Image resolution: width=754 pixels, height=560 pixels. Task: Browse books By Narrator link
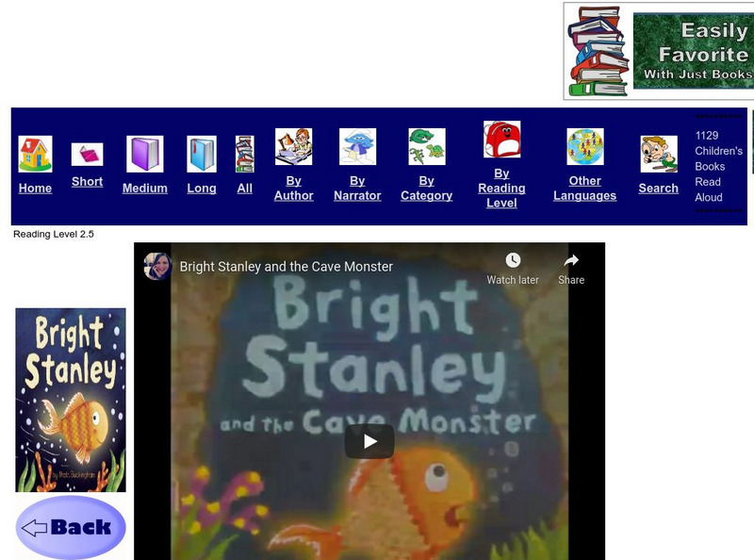357,189
